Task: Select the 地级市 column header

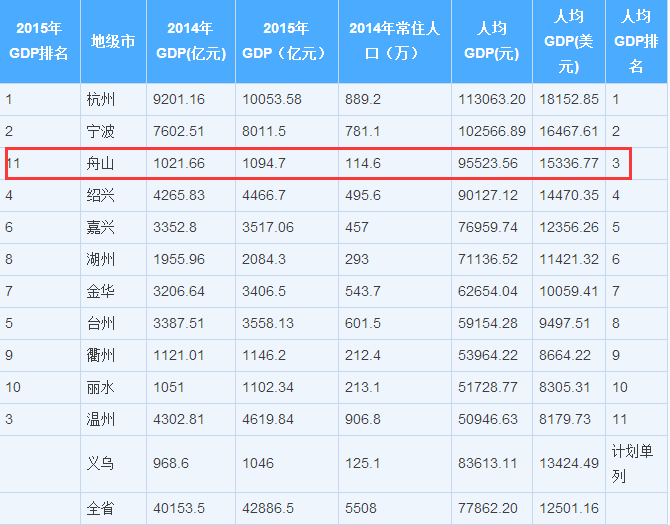Action: pyautogui.click(x=113, y=41)
